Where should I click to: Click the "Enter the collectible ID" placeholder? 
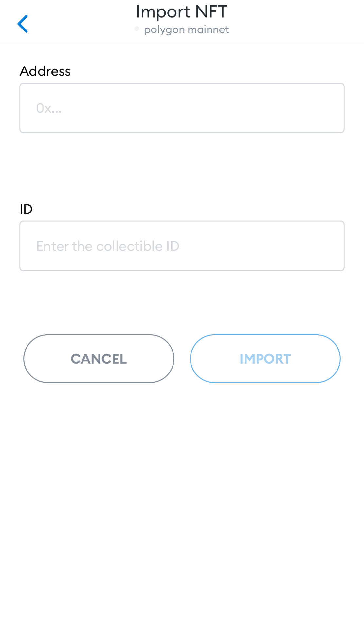108,246
